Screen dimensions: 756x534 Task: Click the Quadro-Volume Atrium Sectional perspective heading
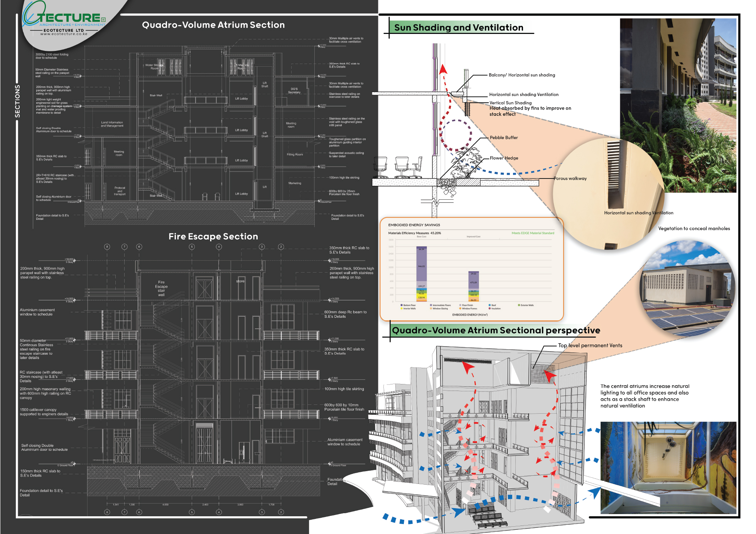(x=496, y=330)
